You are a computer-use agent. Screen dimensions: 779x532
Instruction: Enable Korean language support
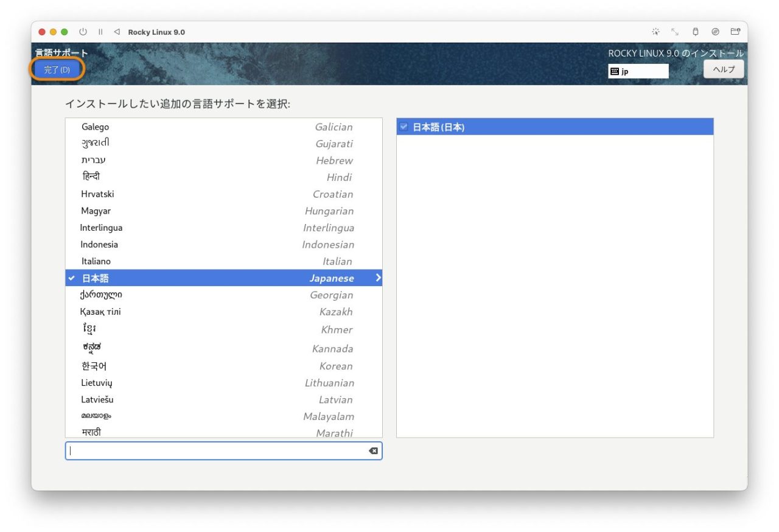click(183, 366)
